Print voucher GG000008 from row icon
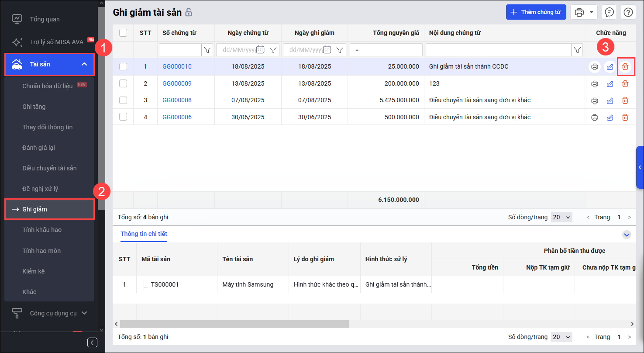The width and height of the screenshot is (644, 353). tap(594, 100)
